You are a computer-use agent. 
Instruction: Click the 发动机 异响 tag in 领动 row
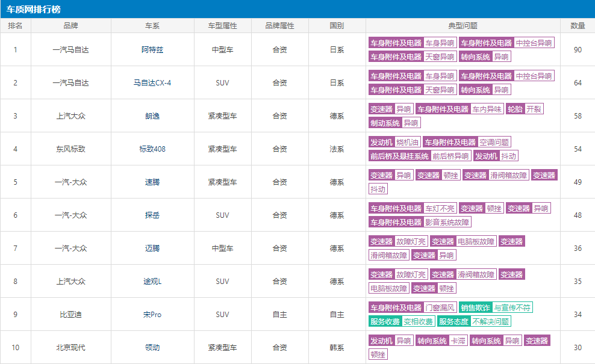tap(391, 341)
